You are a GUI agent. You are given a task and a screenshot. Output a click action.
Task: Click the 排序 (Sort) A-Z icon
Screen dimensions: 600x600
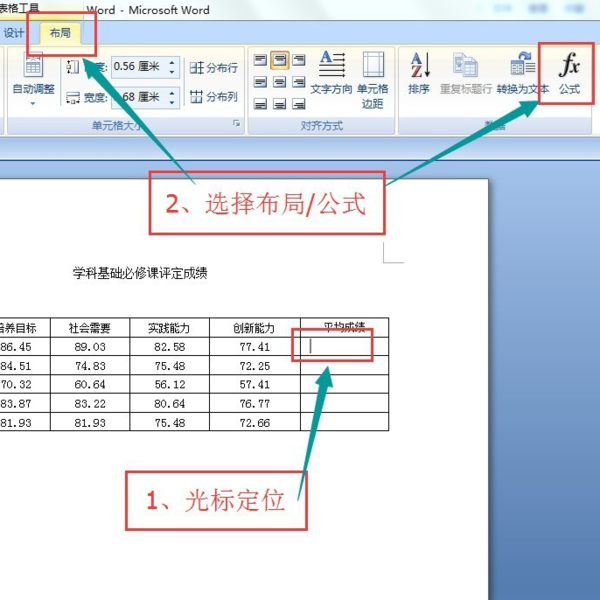point(419,73)
